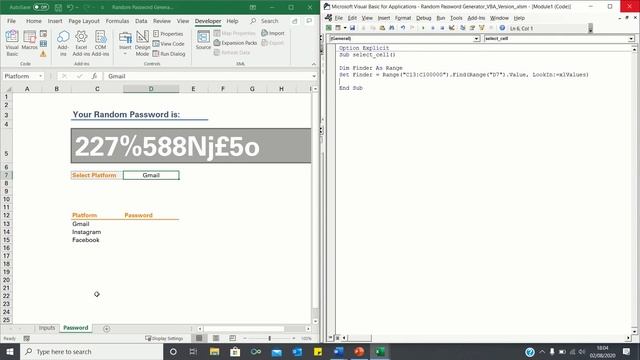Click the Facebook cell in Platform list
640x360 pixels.
tap(97, 240)
